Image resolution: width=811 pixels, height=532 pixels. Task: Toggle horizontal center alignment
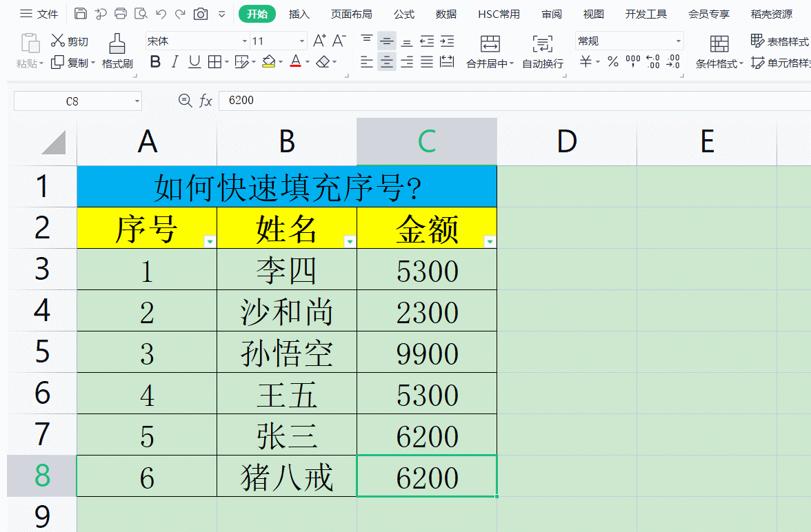(x=386, y=62)
